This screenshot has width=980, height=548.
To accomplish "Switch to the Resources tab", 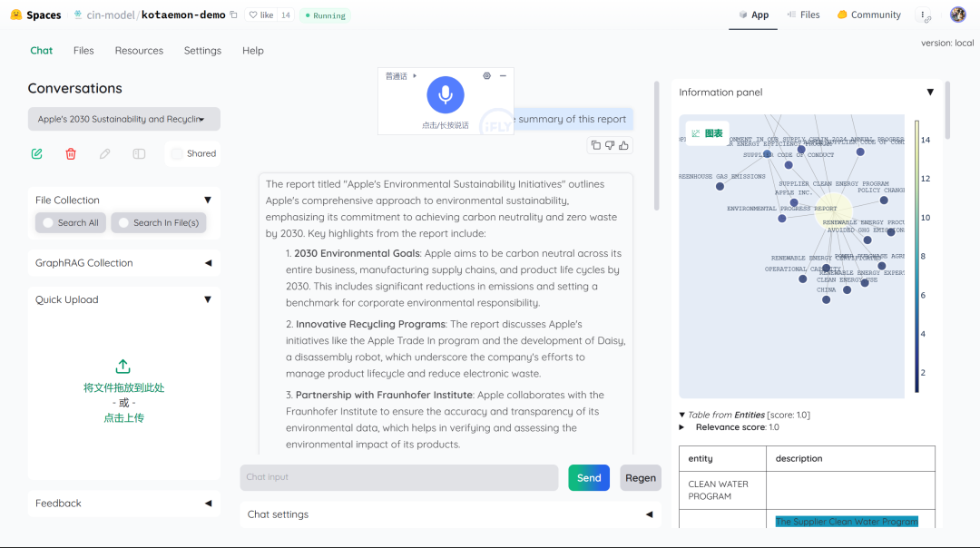I will [x=139, y=51].
